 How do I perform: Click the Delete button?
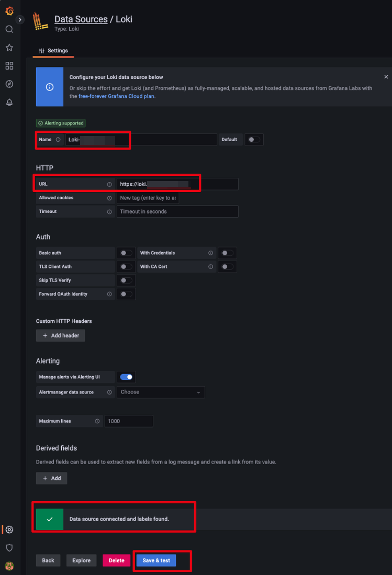tap(117, 560)
